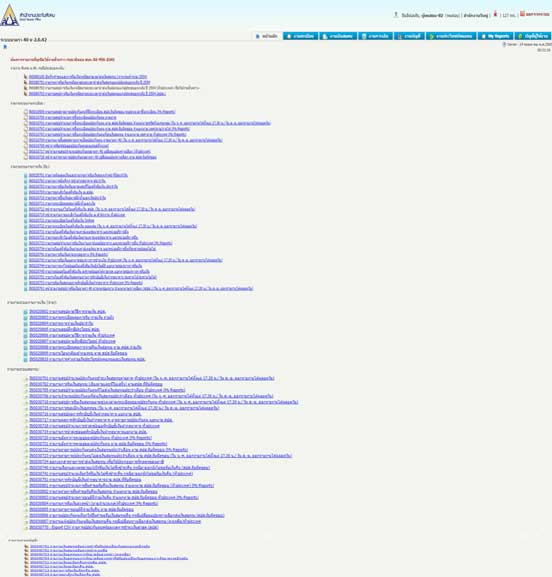Click the server clock icon below the tabs

[504, 44]
